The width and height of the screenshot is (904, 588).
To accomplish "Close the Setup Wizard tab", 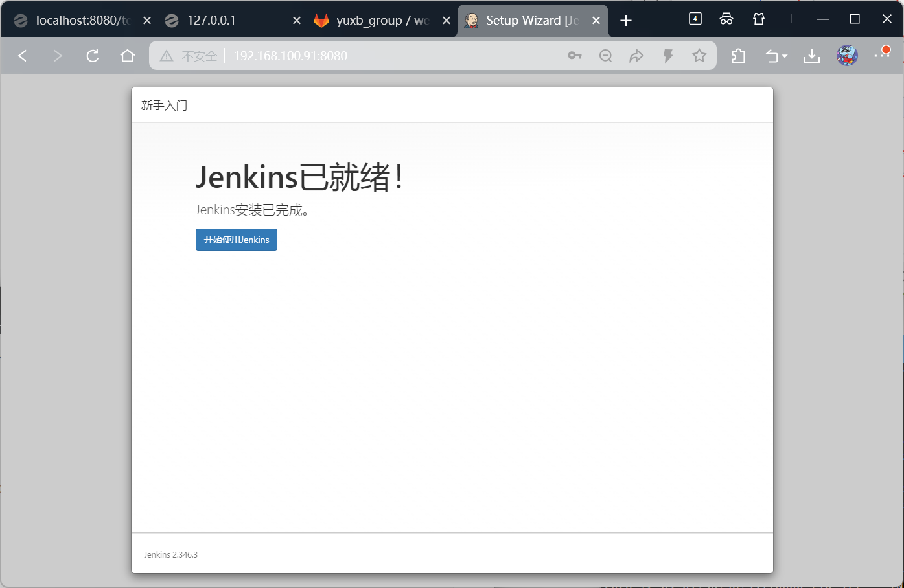I will 596,21.
